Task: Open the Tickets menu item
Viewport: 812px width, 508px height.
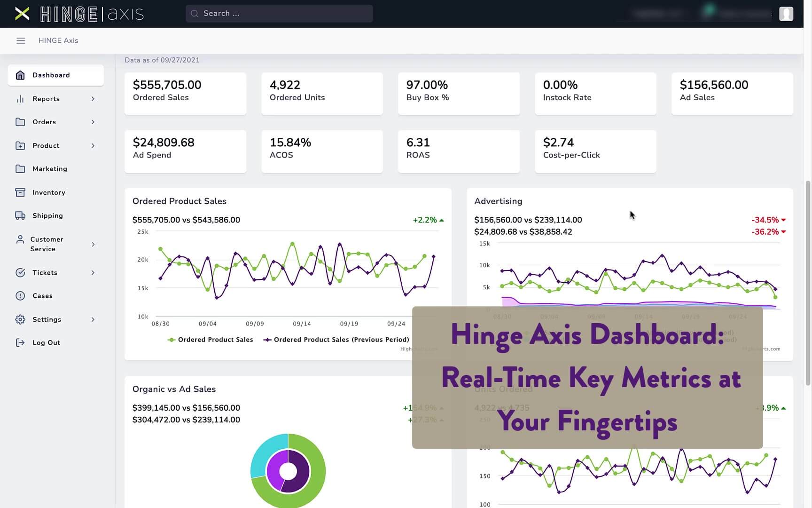Action: pyautogui.click(x=45, y=272)
